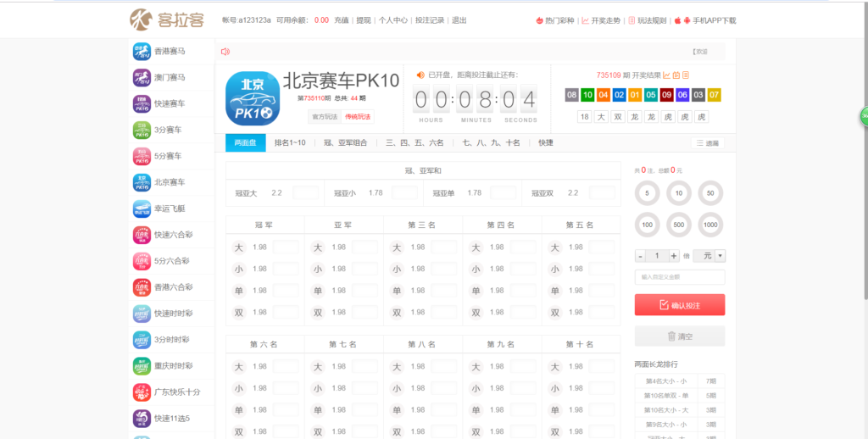
Task: Select 幸运飞艇 icon in the sidebar
Action: coord(142,208)
